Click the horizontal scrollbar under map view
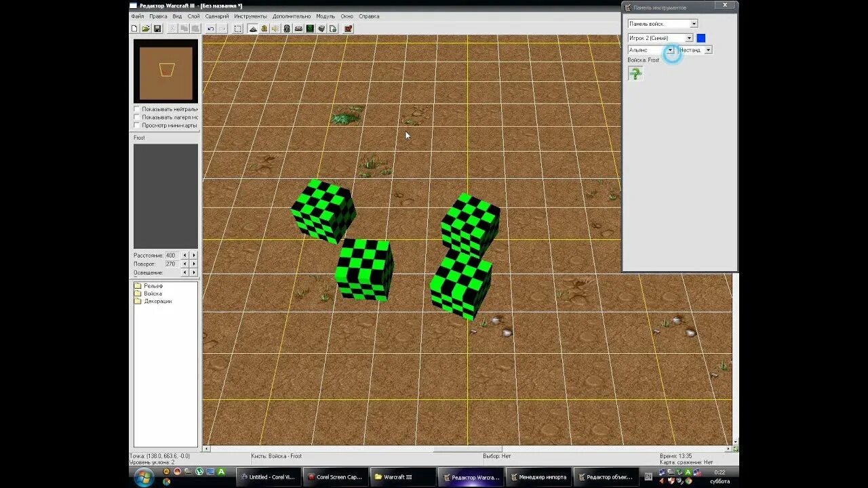868x488 pixels. click(467, 449)
